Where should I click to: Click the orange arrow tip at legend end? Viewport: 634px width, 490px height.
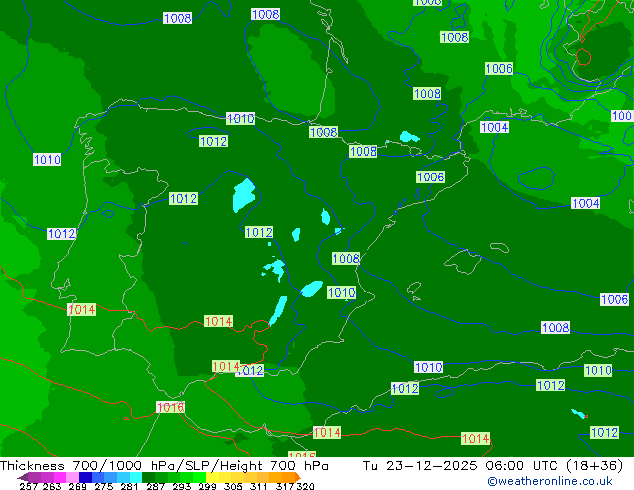[298, 477]
